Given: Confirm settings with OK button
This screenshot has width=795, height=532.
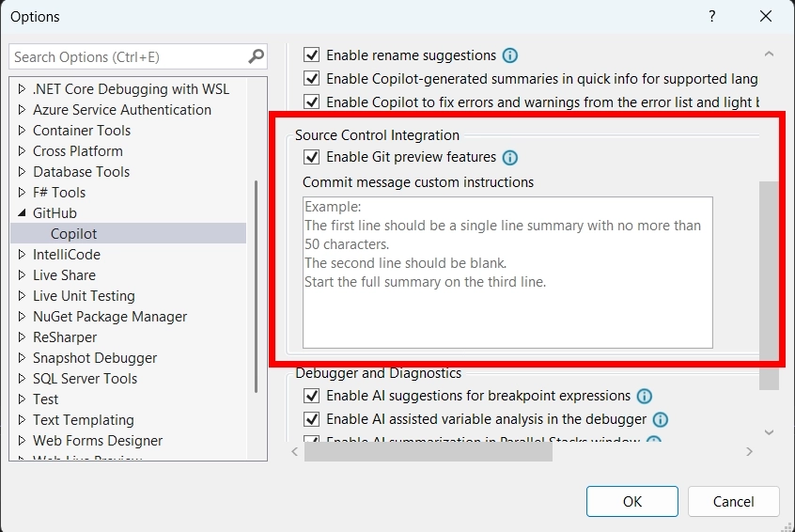Looking at the screenshot, I should point(632,502).
